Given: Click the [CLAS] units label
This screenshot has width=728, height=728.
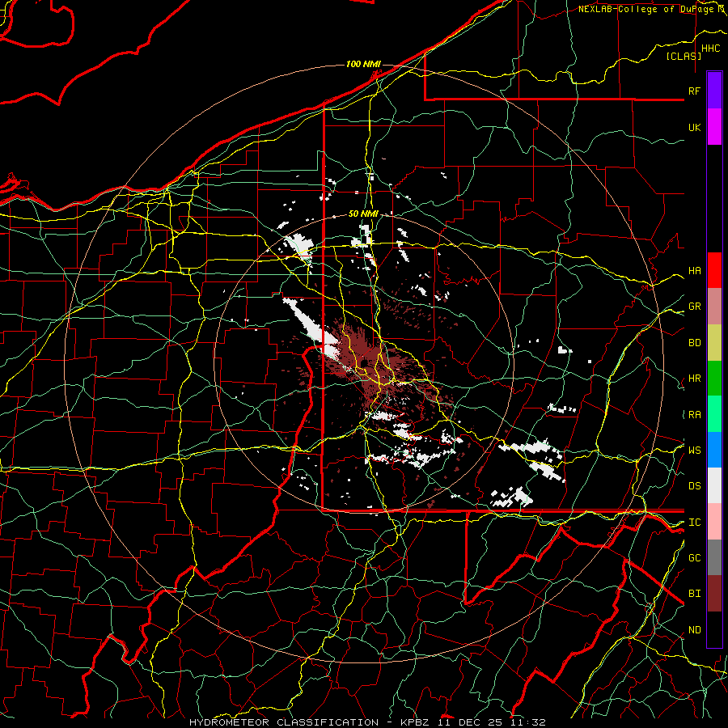Looking at the screenshot, I should click(x=684, y=56).
